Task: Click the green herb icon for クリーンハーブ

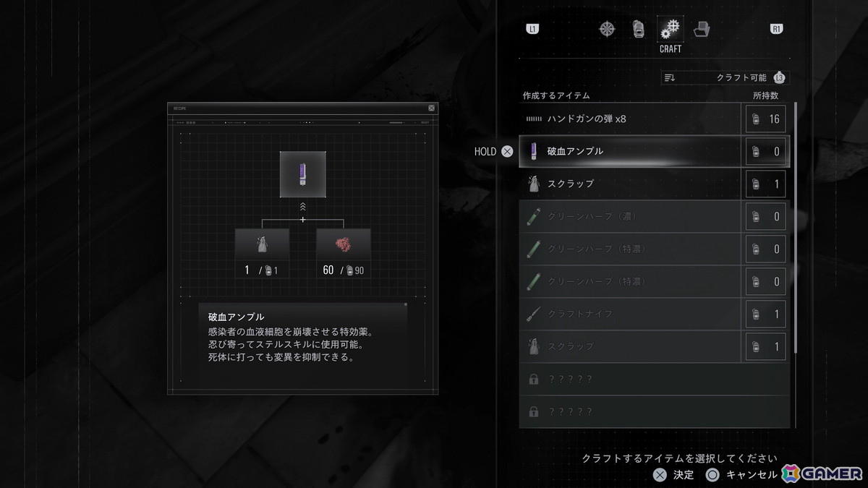Action: coord(532,216)
